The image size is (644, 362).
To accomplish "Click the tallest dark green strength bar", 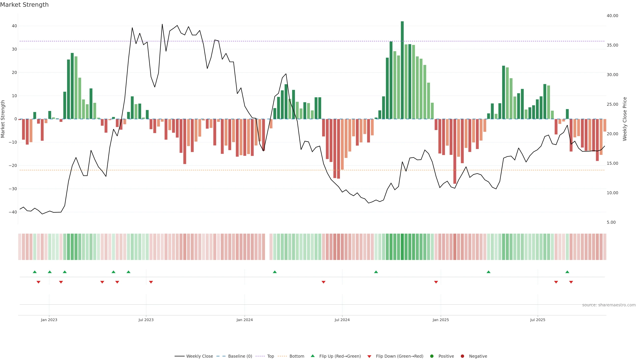I will pyautogui.click(x=402, y=70).
